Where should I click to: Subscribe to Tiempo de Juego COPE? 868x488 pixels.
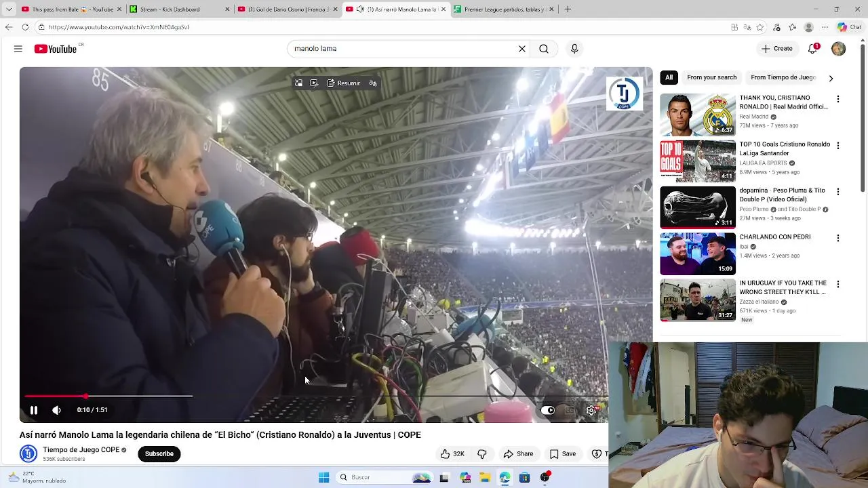159,454
